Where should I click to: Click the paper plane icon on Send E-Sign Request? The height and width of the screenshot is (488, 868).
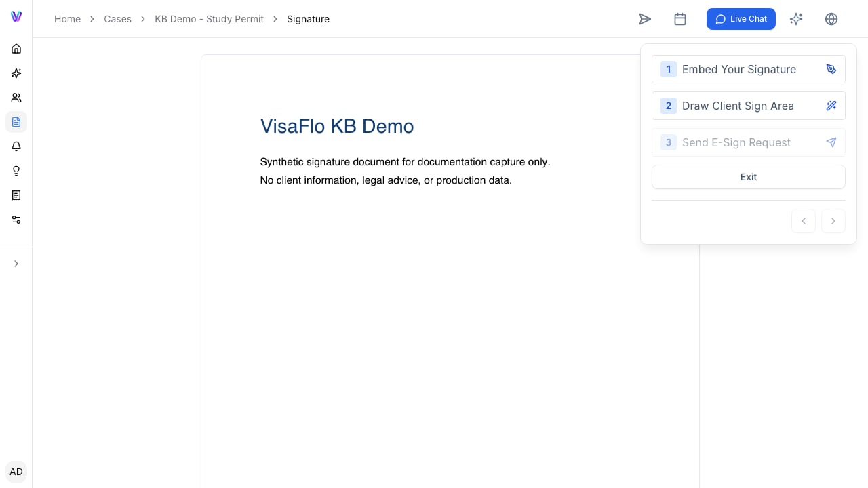coord(831,142)
